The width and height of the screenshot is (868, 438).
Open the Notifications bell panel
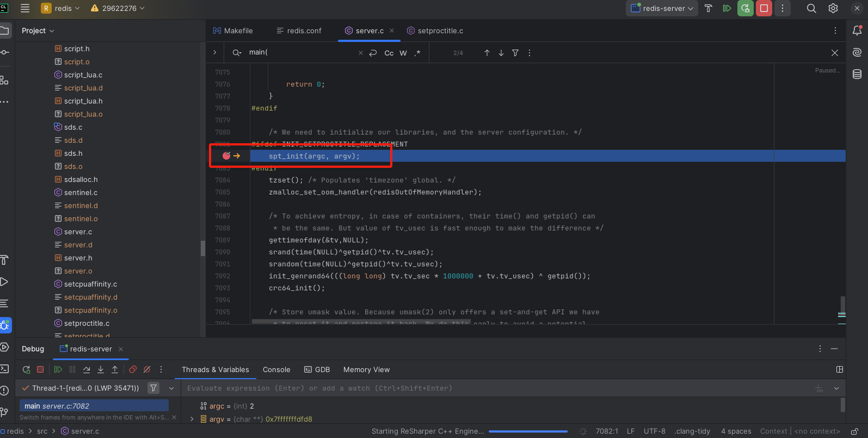pyautogui.click(x=857, y=31)
